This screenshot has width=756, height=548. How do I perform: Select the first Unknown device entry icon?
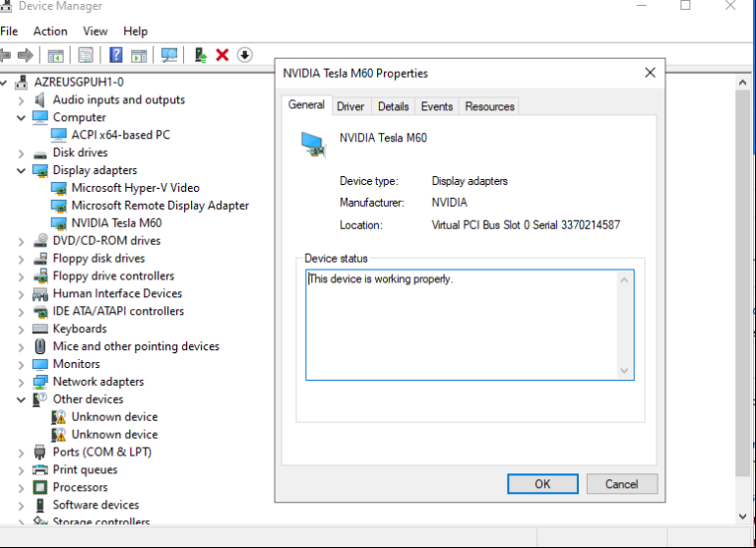tap(58, 417)
